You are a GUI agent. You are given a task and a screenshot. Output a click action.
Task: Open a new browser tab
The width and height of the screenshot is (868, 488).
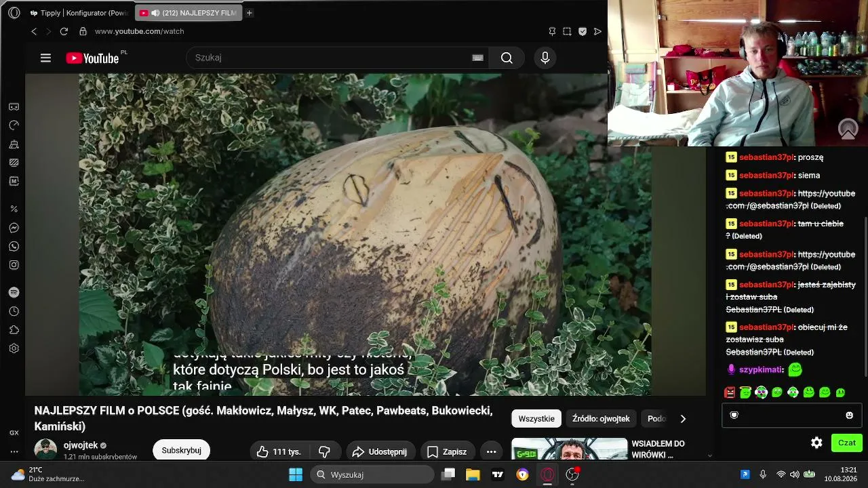pos(250,13)
